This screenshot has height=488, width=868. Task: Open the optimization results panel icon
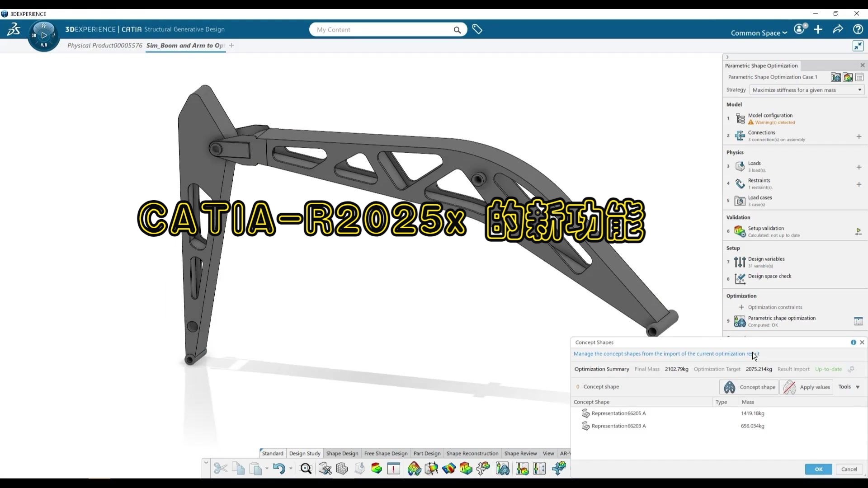(x=858, y=321)
